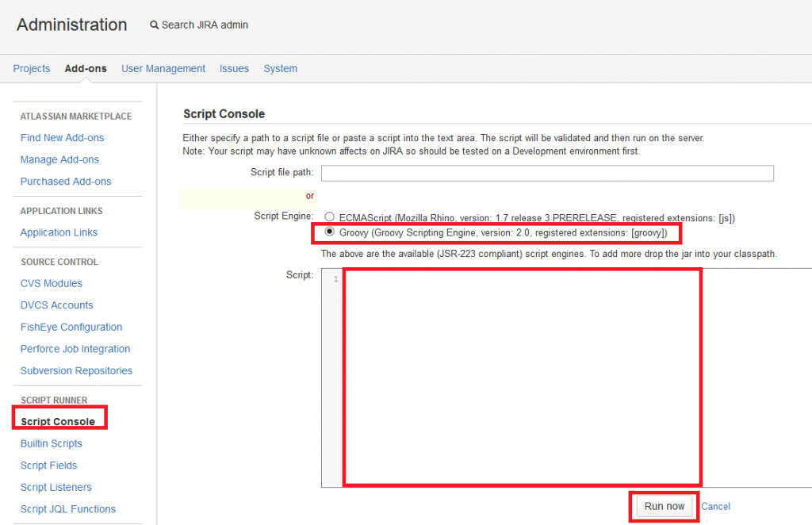
Task: Switch to the Add-ons admin section
Action: pyautogui.click(x=85, y=68)
